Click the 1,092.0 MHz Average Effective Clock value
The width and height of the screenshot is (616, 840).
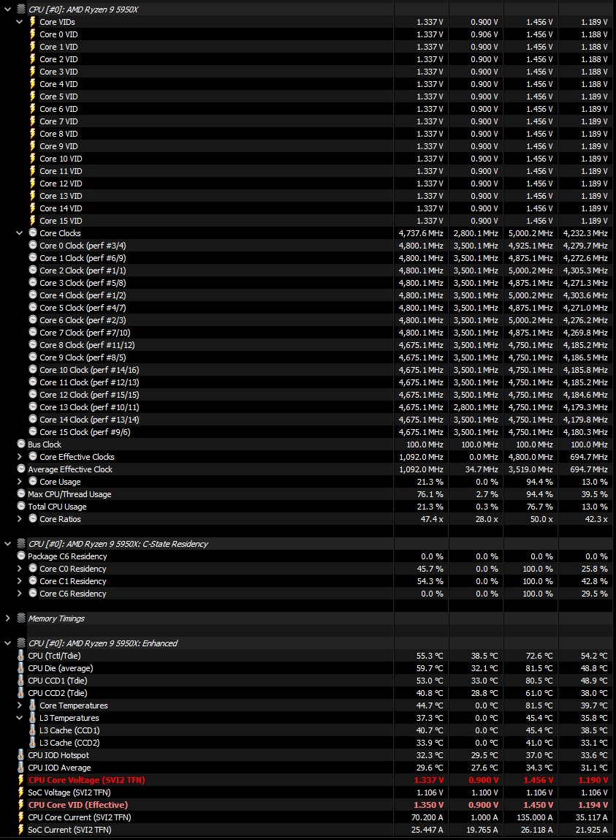click(x=421, y=469)
